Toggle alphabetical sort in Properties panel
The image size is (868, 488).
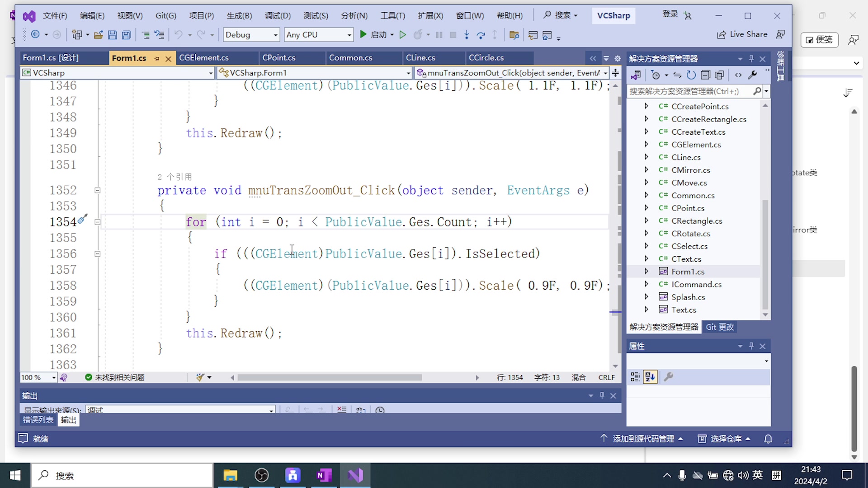(650, 377)
